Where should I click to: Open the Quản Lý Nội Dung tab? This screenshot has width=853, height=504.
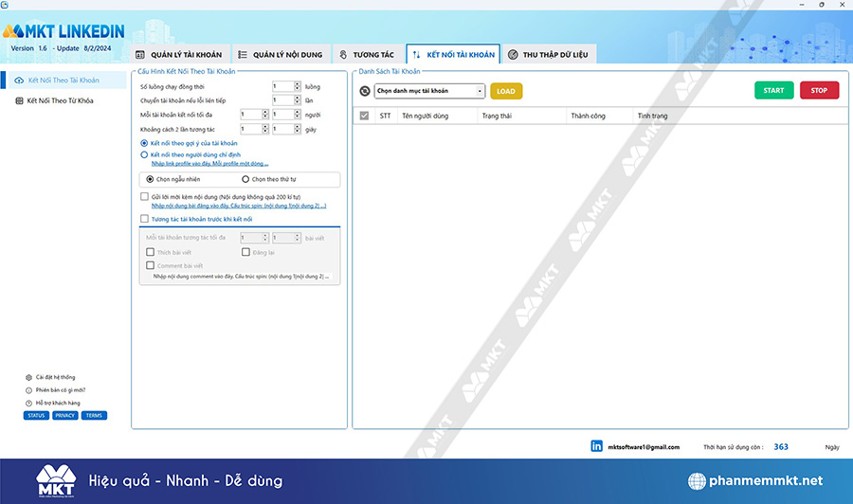(279, 55)
